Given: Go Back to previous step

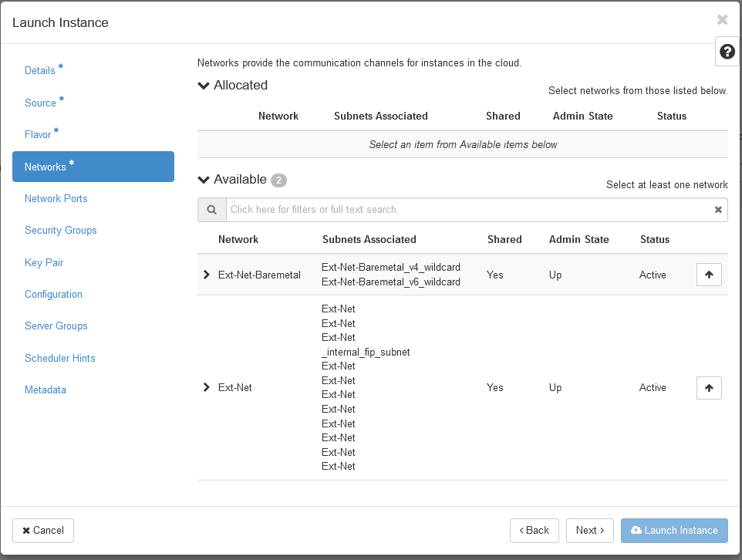Looking at the screenshot, I should point(534,530).
